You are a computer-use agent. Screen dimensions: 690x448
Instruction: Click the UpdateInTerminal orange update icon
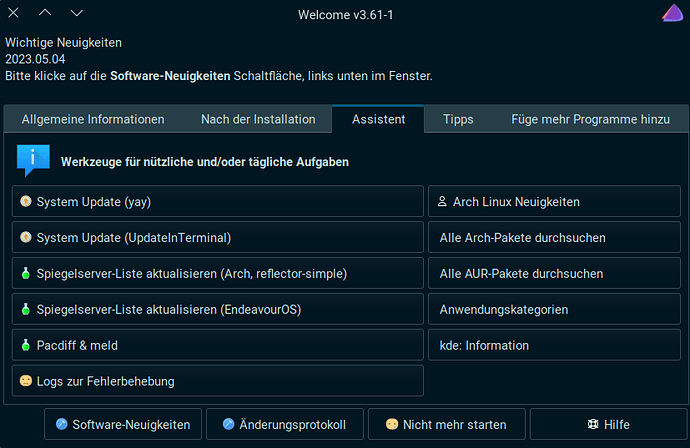click(26, 238)
